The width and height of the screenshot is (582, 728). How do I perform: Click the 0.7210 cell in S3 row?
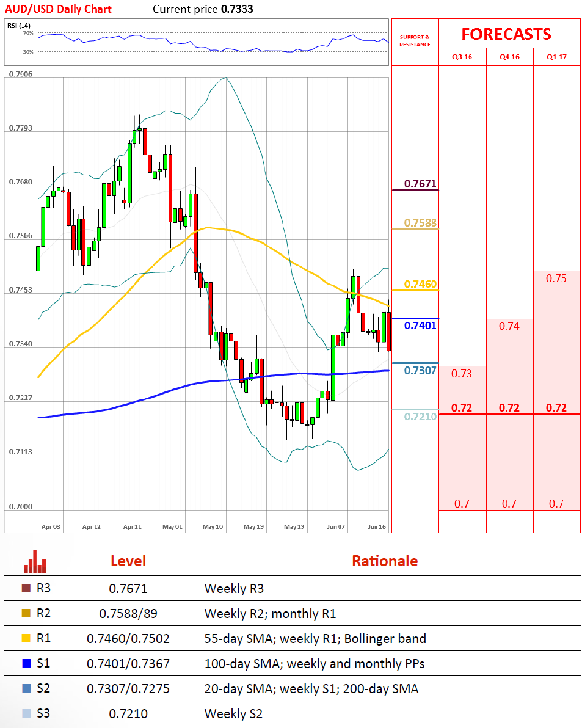(128, 714)
